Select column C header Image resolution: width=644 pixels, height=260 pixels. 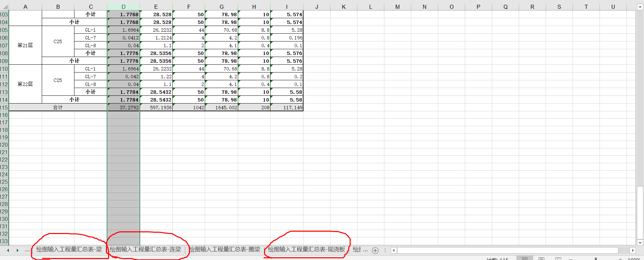point(91,7)
